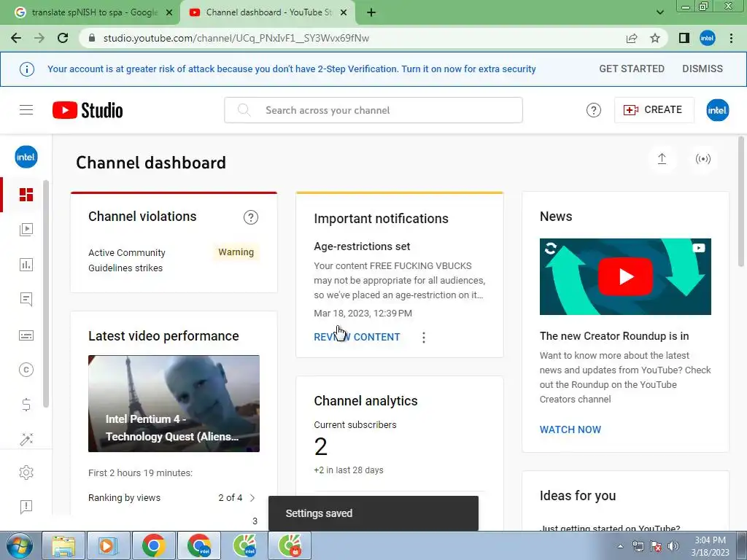747x560 pixels.
Task: Click the WATCH NOW link
Action: [x=570, y=429]
